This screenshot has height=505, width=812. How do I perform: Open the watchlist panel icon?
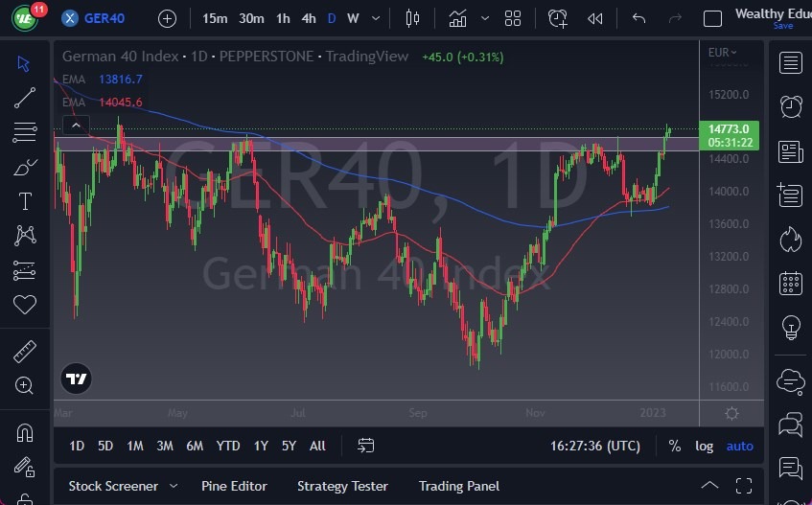[791, 63]
